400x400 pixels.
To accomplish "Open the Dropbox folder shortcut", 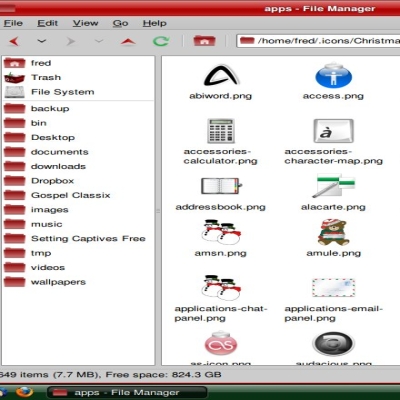I will click(x=78, y=181).
